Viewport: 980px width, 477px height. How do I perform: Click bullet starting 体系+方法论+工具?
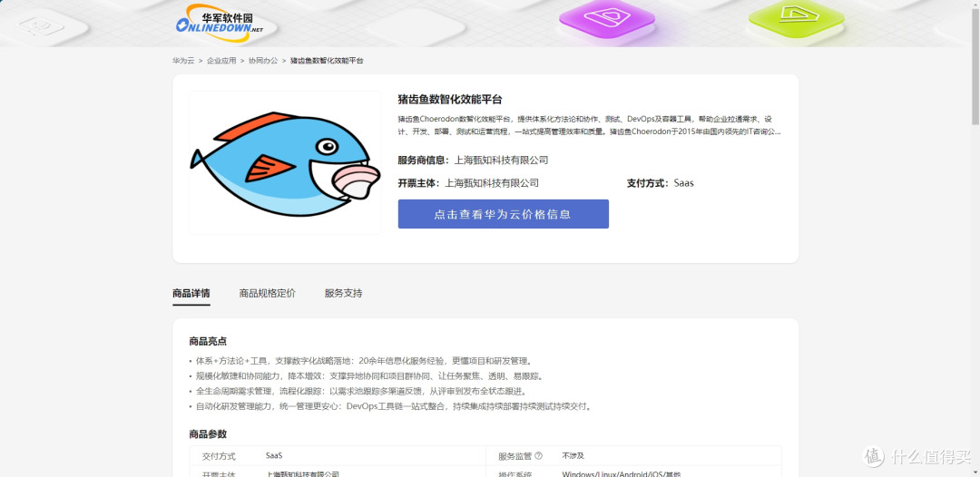[x=360, y=361]
